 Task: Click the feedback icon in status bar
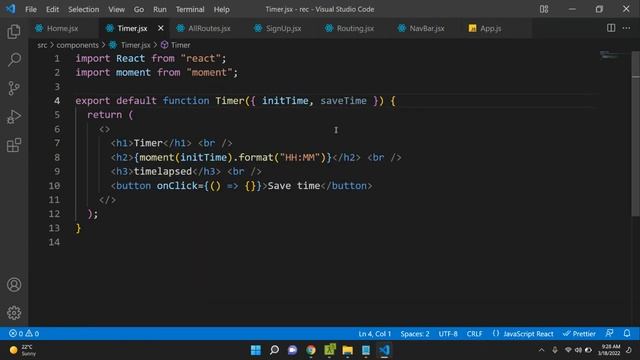[609, 333]
